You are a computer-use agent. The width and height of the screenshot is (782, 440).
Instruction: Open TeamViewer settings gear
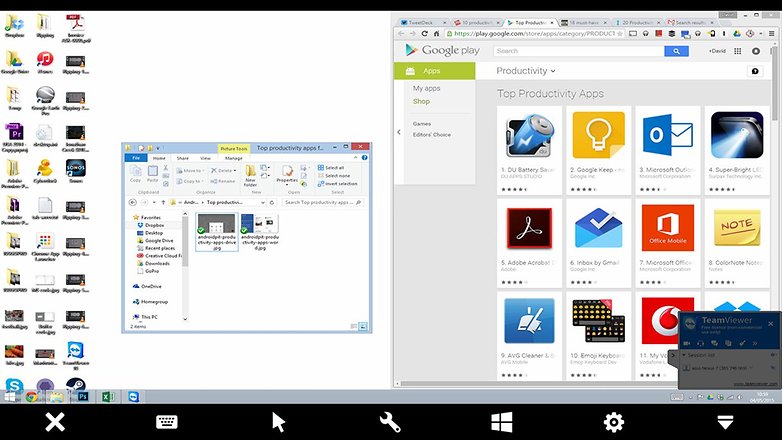[613, 422]
